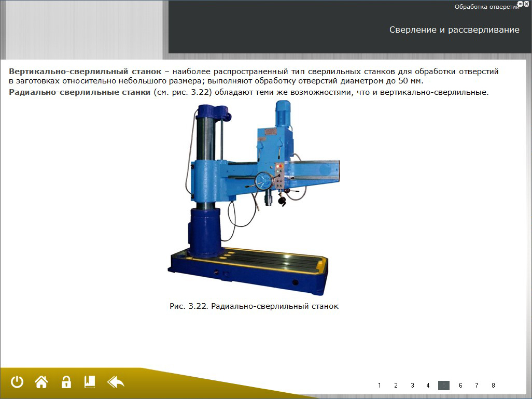Click the power icon to exit the course
The image size is (532, 399).
(18, 382)
